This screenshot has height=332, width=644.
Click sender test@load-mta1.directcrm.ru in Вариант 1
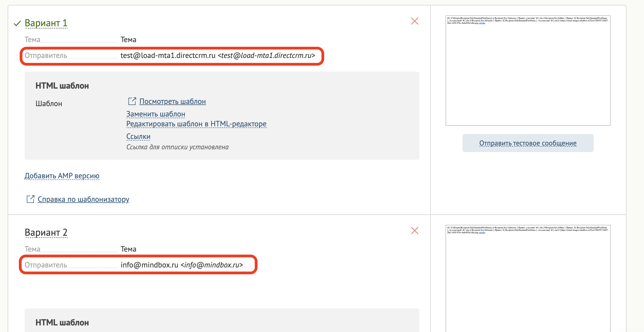[218, 56]
